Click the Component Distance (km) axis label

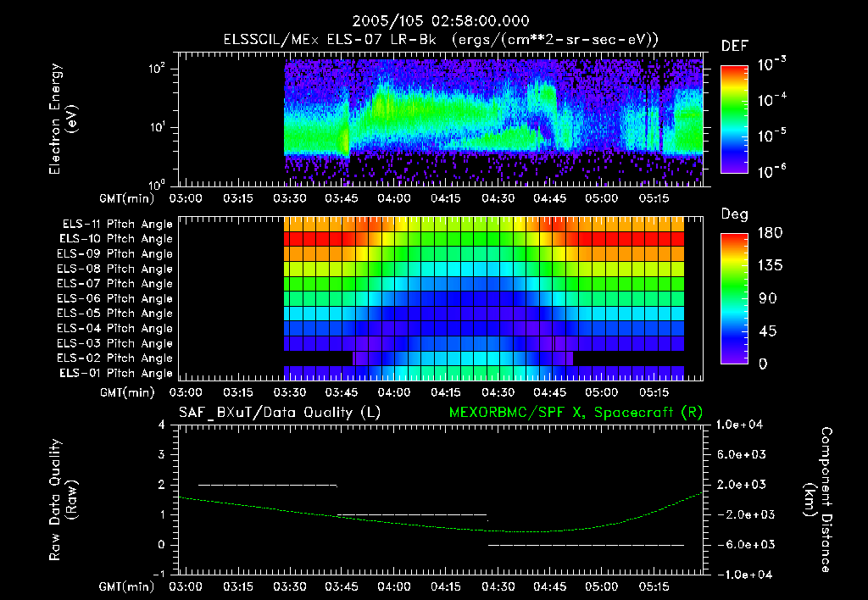(x=818, y=500)
